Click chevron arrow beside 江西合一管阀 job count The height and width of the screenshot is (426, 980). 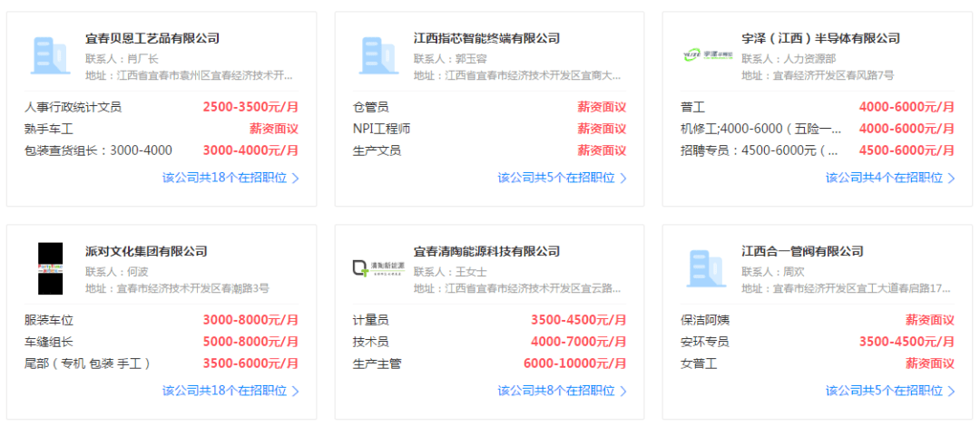951,392
